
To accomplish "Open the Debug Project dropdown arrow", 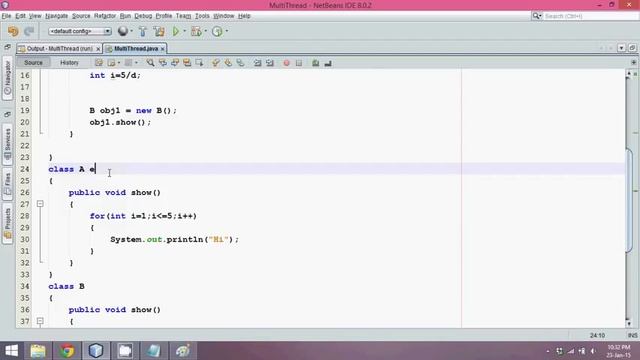I will pyautogui.click(x=205, y=31).
